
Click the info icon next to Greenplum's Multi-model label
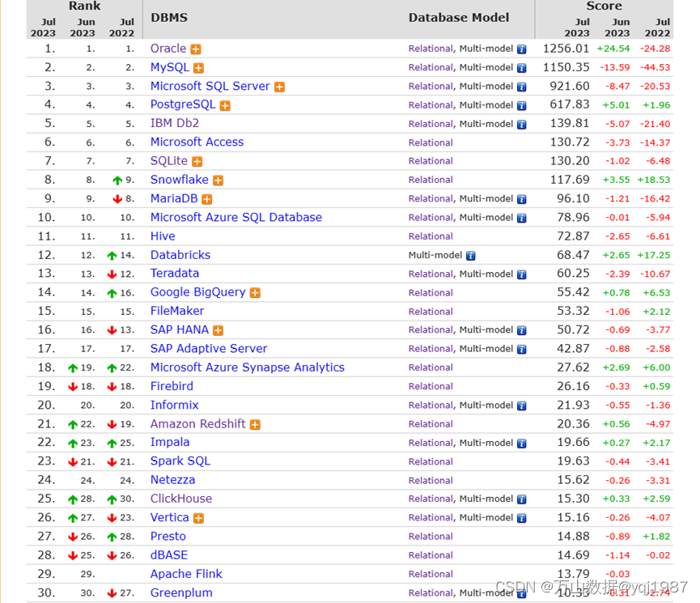pyautogui.click(x=522, y=592)
